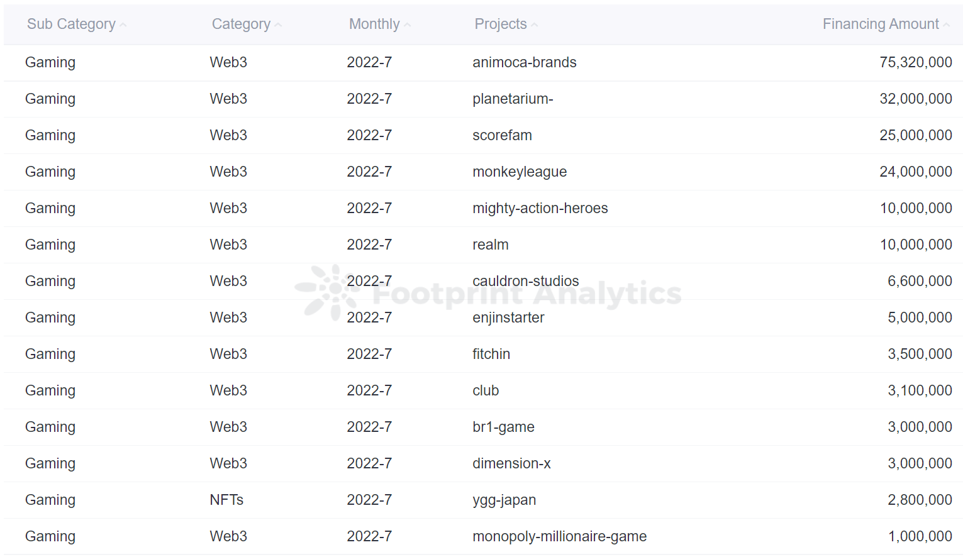
Task: Open the animoca-brands project
Action: click(x=524, y=62)
